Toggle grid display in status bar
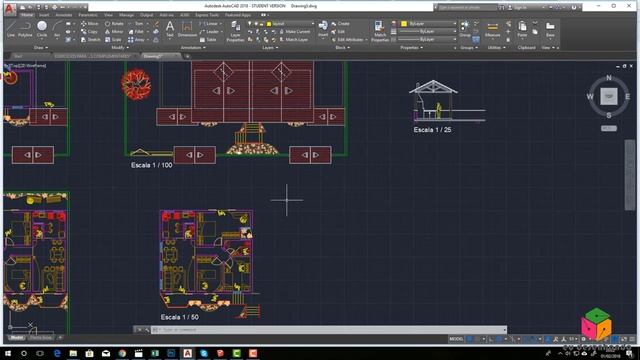 (469, 339)
